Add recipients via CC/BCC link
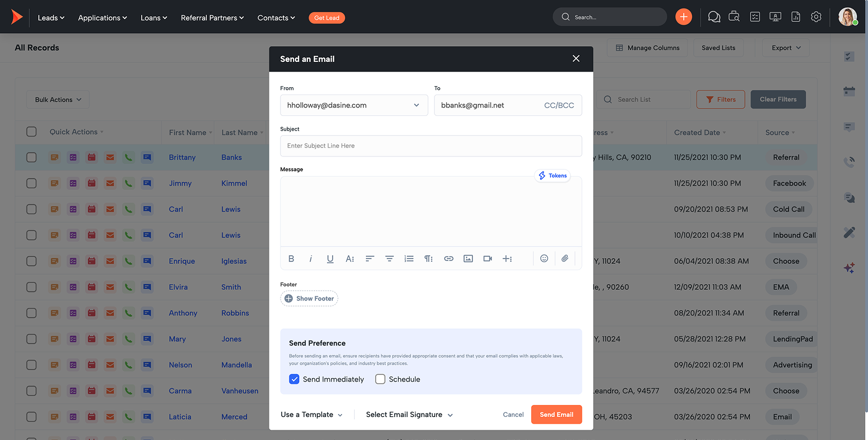This screenshot has height=440, width=868. tap(559, 105)
